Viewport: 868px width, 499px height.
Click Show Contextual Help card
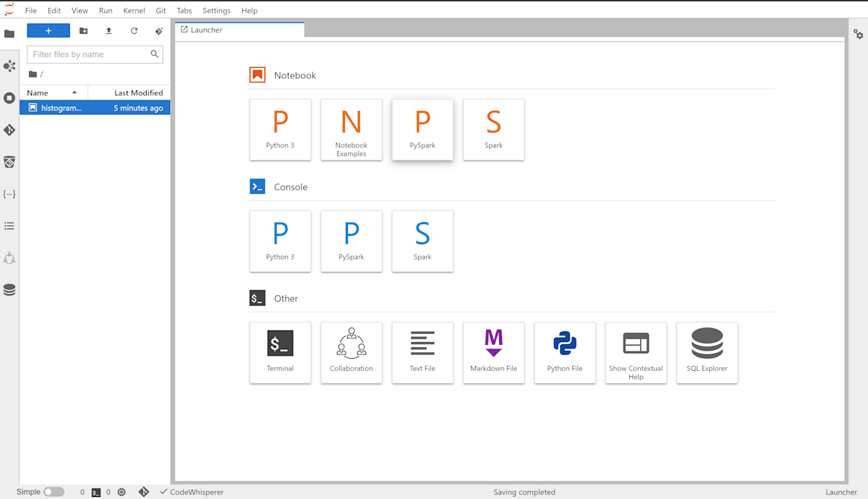coord(636,353)
